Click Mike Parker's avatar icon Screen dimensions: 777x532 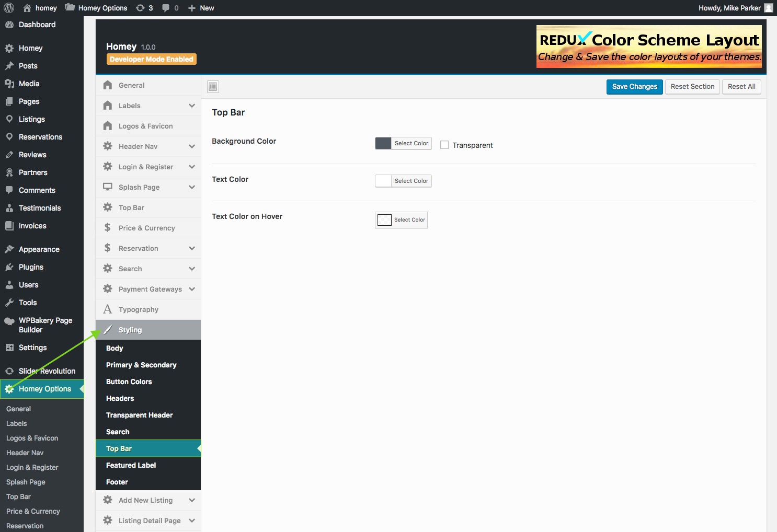pyautogui.click(x=769, y=8)
